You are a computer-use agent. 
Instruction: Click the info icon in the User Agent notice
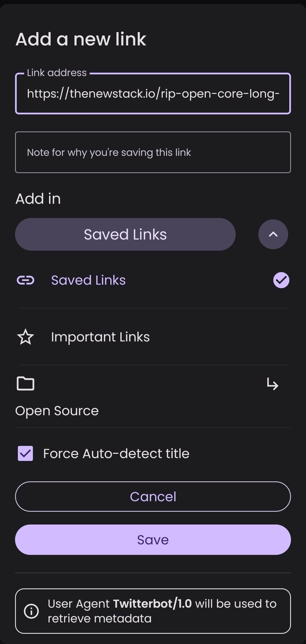point(31,611)
